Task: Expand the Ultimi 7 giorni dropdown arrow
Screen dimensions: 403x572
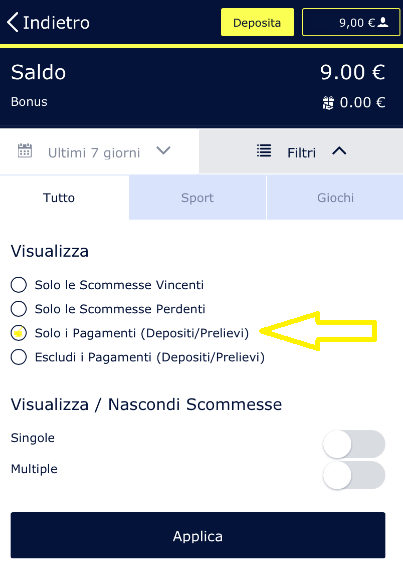Action: pyautogui.click(x=163, y=151)
